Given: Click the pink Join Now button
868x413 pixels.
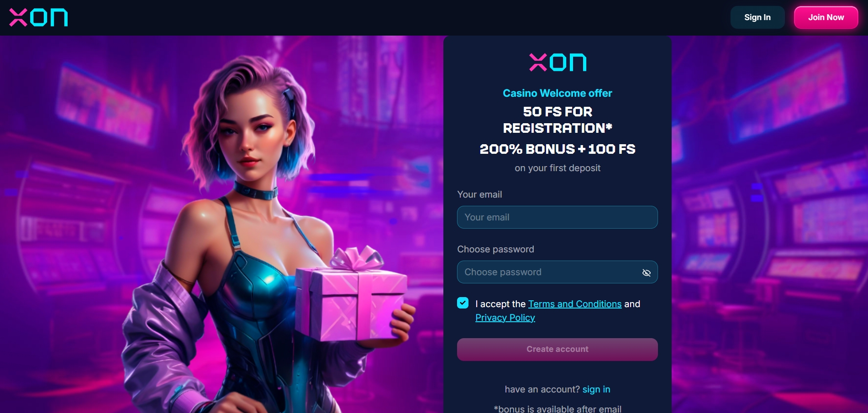Looking at the screenshot, I should [826, 17].
